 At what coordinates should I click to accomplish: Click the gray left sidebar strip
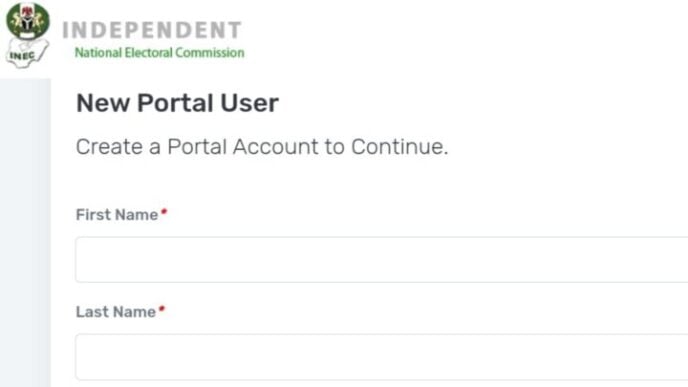tap(25, 233)
